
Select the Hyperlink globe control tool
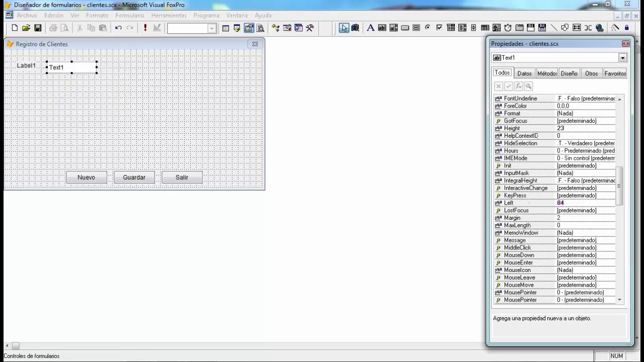[x=599, y=28]
